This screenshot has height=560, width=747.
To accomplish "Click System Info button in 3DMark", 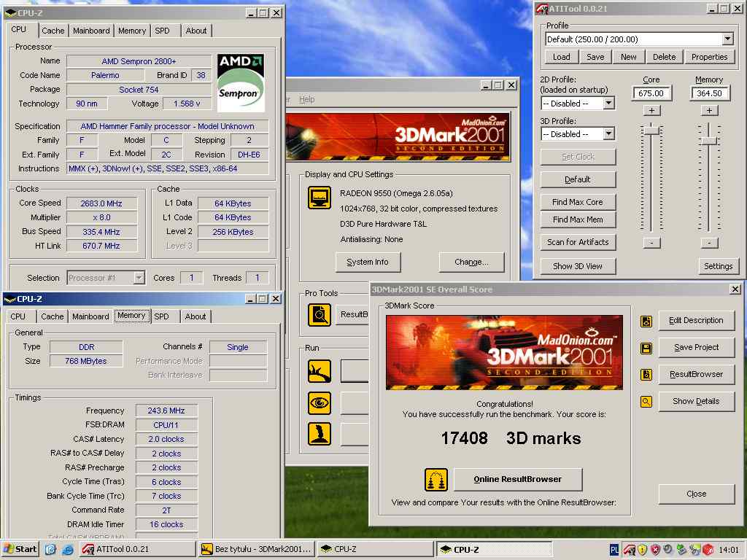I will tap(368, 262).
